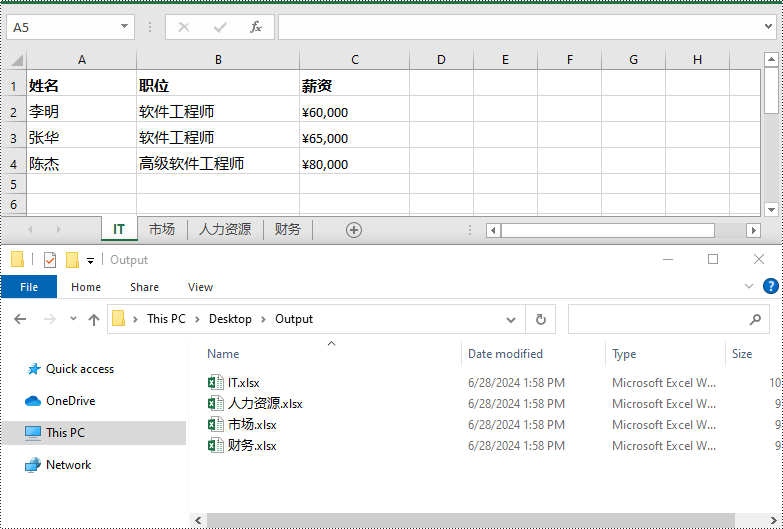Open the Home ribbon tab

click(86, 287)
